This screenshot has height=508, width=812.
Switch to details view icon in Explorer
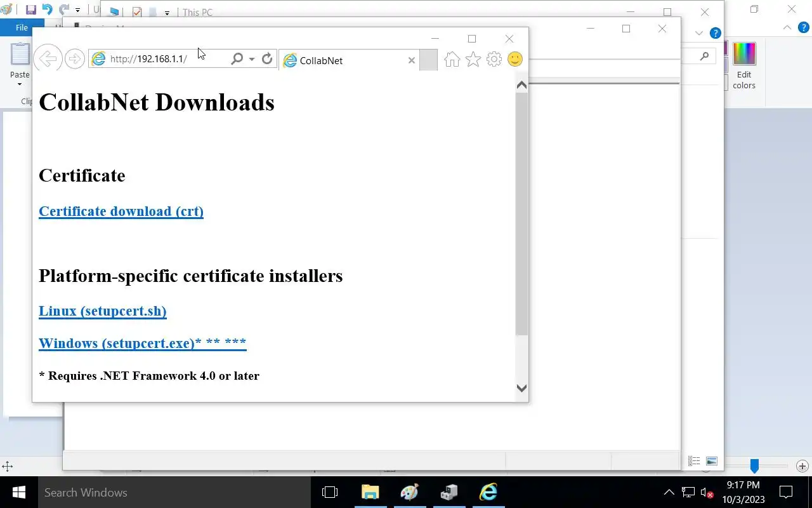(x=694, y=462)
